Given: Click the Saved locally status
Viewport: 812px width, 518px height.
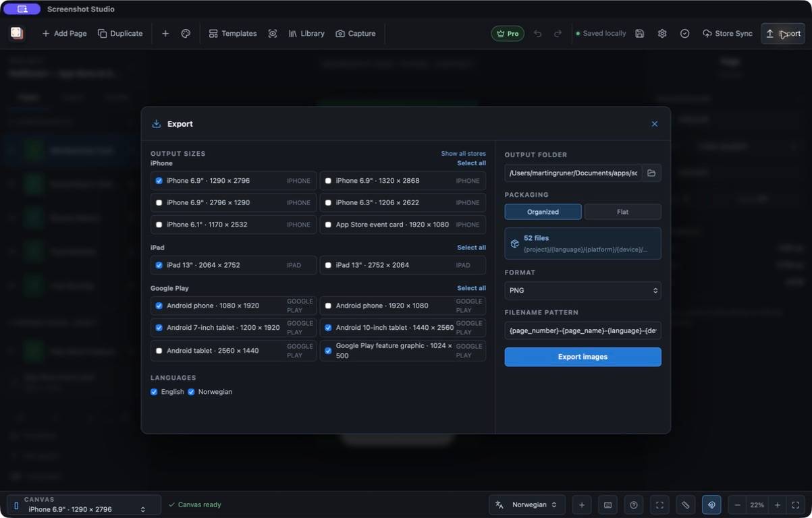Looking at the screenshot, I should point(601,34).
